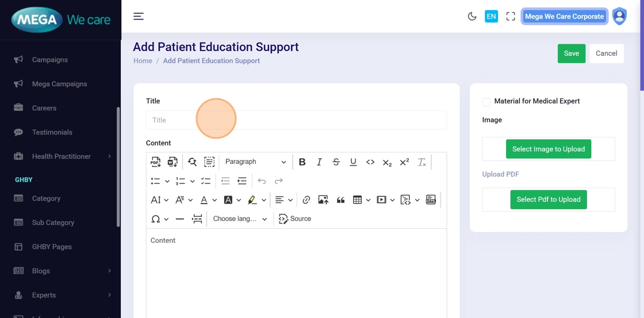The width and height of the screenshot is (644, 318).
Task: Open the Choose language dropdown
Action: coord(240,219)
